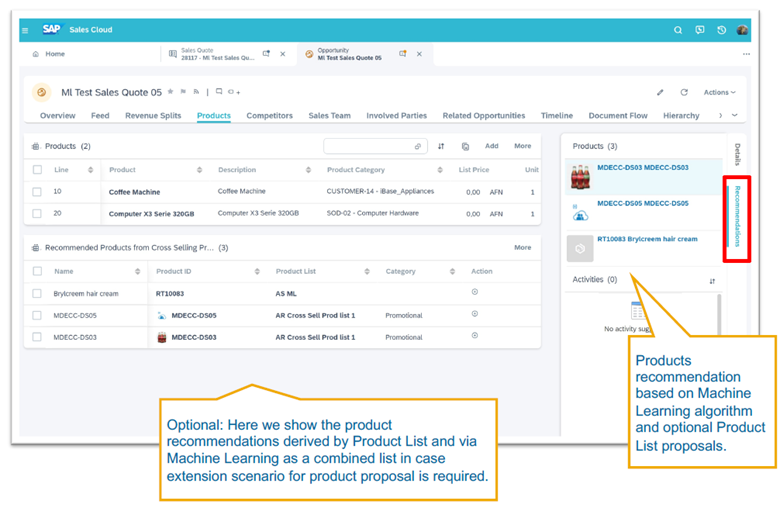Open the Actions dropdown
The image size is (780, 505).
click(x=719, y=93)
